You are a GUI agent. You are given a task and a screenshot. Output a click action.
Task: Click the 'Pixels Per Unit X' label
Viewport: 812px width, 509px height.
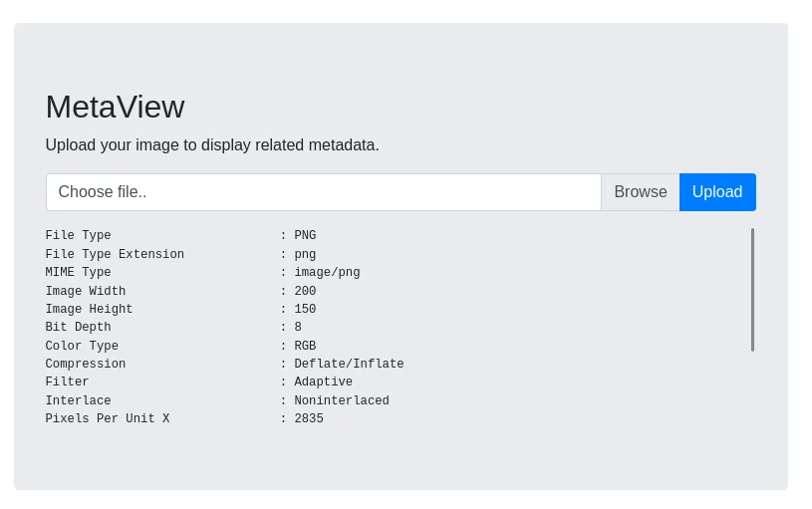[108, 419]
